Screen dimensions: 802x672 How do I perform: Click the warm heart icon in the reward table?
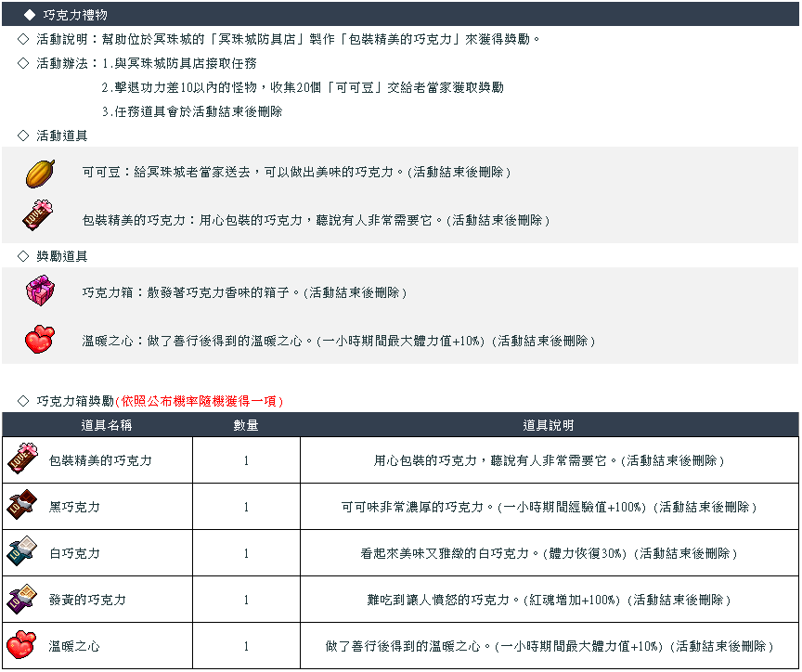pos(22,645)
